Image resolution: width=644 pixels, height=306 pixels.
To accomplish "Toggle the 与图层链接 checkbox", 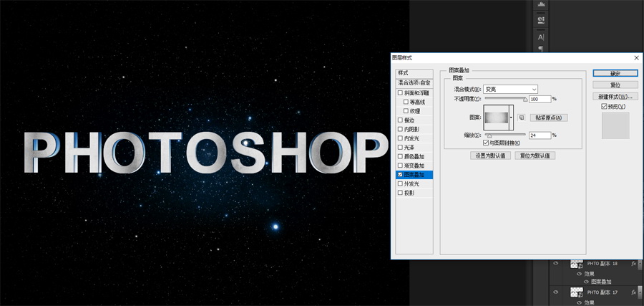I will [x=487, y=143].
